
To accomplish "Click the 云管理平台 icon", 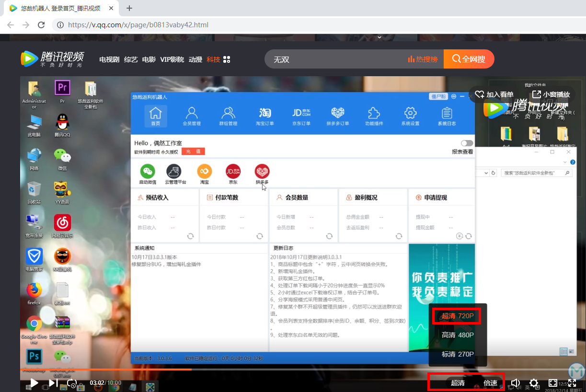I will 173,171.
